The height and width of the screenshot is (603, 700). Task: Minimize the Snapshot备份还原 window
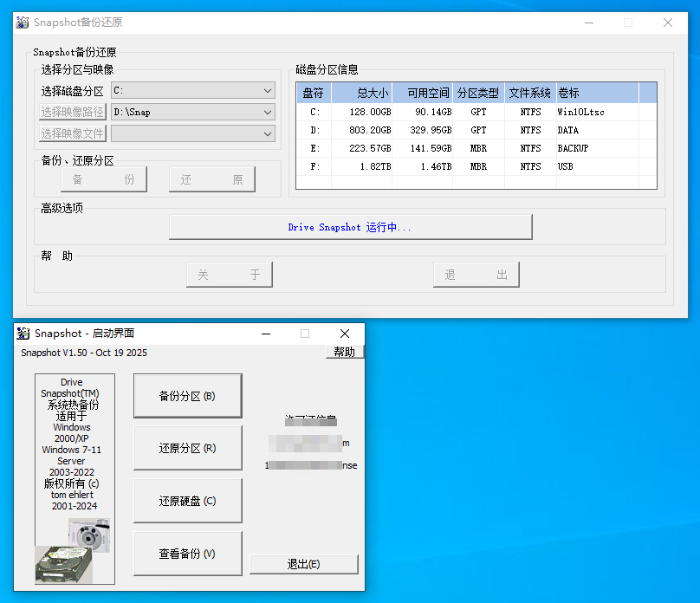tap(589, 23)
